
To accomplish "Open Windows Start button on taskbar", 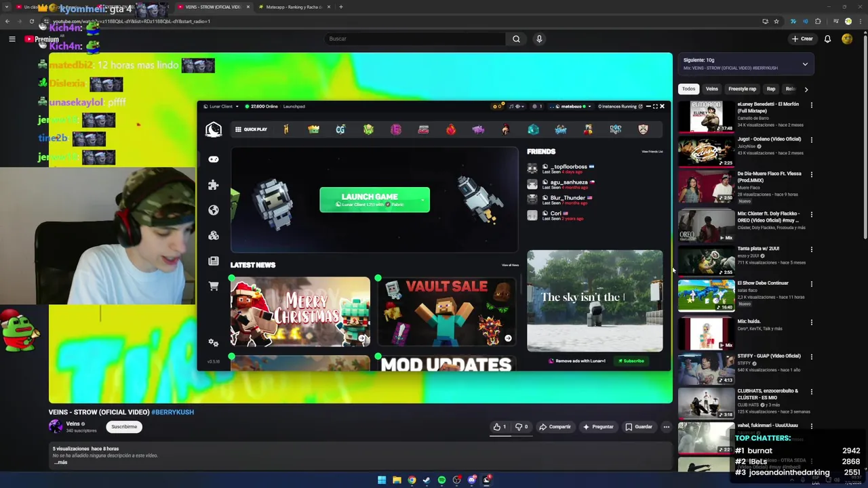I will 382,480.
